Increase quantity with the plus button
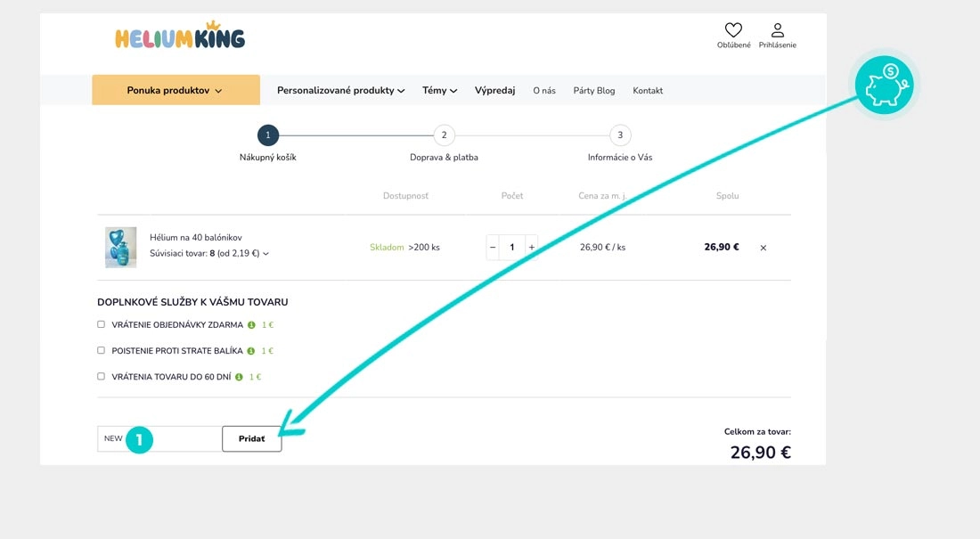 click(532, 247)
